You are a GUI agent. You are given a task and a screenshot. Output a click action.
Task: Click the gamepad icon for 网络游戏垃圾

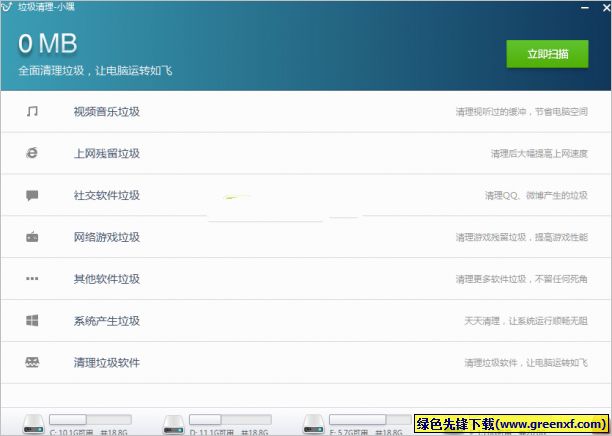[x=32, y=237]
